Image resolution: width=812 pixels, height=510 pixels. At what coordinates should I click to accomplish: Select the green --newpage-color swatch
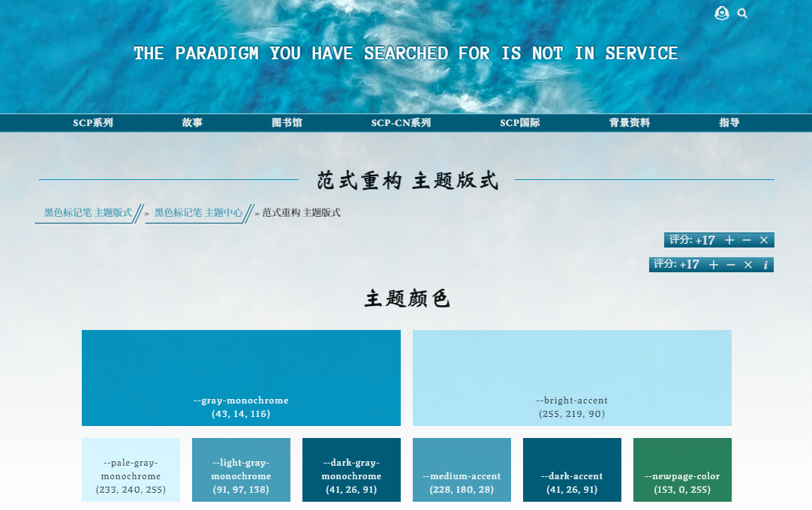(682, 469)
